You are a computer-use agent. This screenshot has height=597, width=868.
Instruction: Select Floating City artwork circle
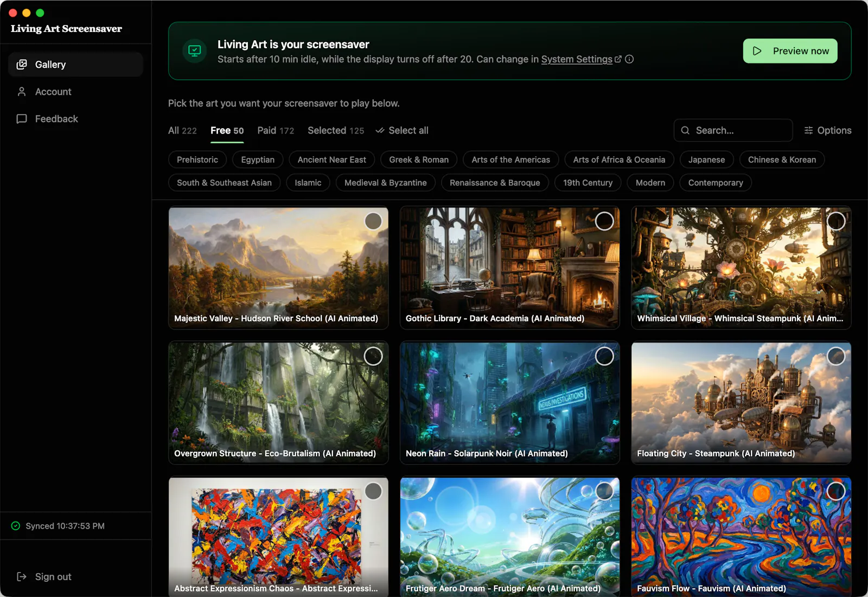click(836, 356)
